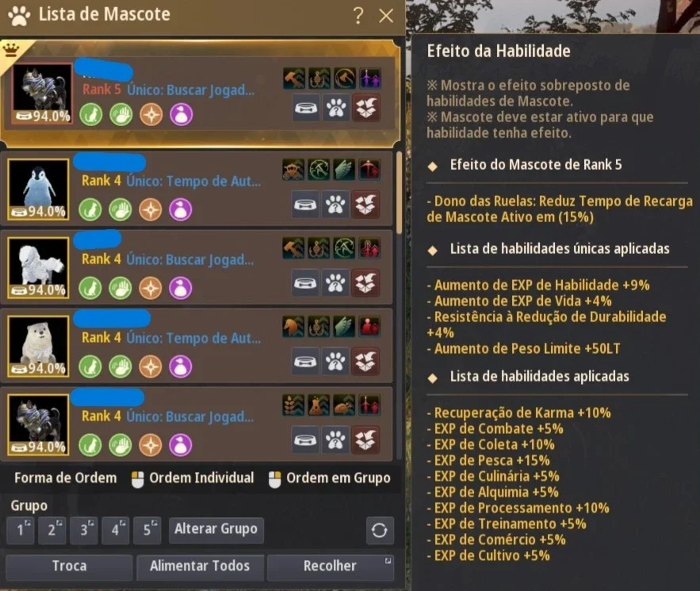The height and width of the screenshot is (591, 700).
Task: Toggle purple loot bag on last Rank 4 pet
Action: click(x=181, y=445)
